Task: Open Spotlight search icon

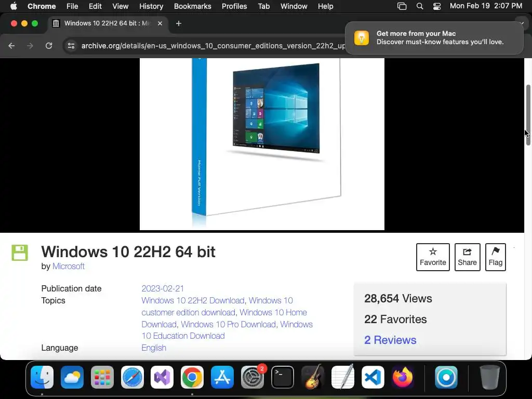Action: pos(420,6)
